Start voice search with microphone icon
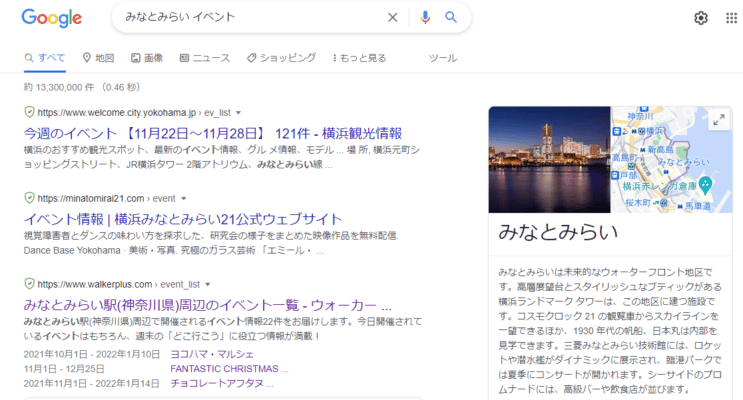This screenshot has width=743, height=400. 425,18
